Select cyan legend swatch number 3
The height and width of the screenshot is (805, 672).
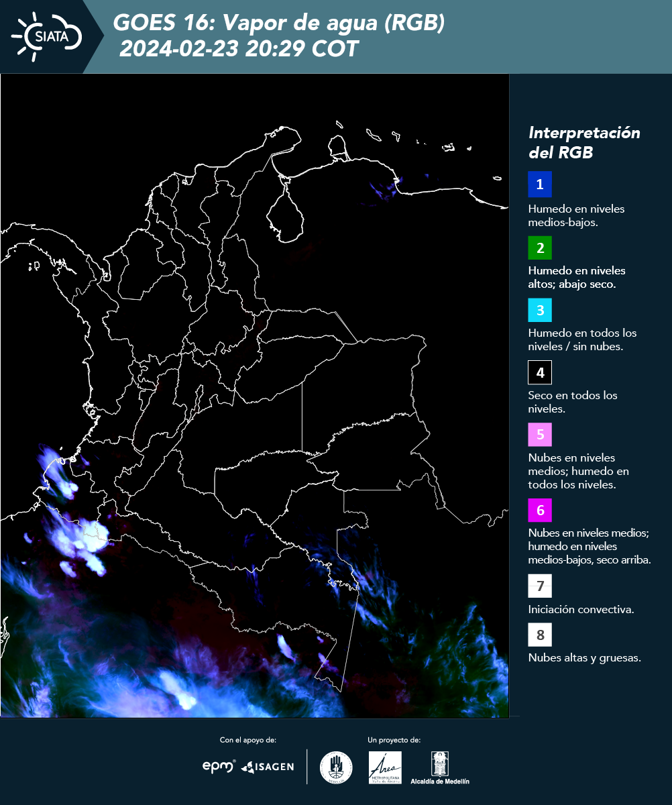pyautogui.click(x=540, y=311)
